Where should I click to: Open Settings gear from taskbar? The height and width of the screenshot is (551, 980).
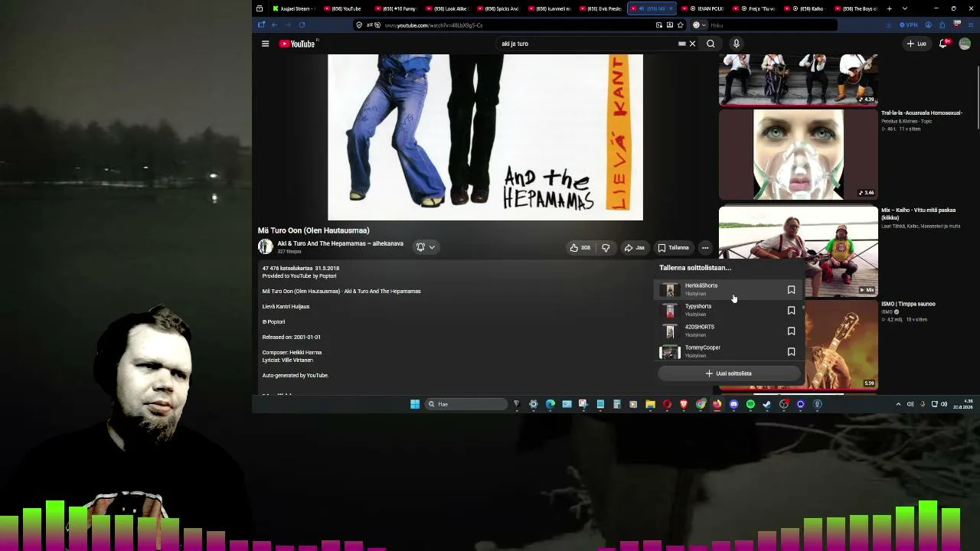[534, 404]
